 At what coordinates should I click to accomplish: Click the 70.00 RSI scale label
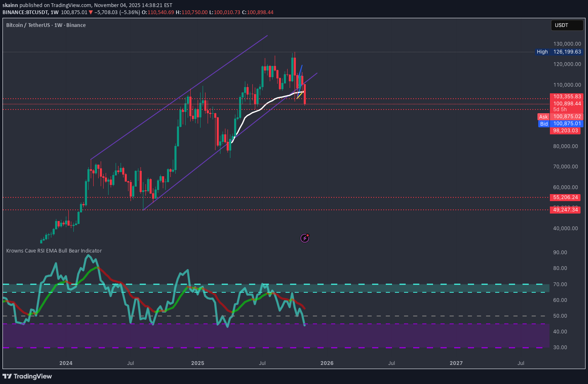click(560, 284)
